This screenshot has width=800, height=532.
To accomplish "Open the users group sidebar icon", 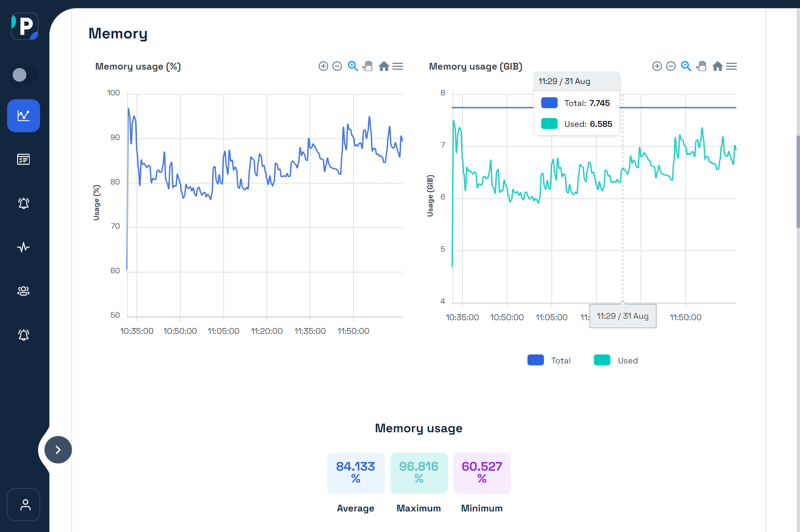I will tap(24, 291).
